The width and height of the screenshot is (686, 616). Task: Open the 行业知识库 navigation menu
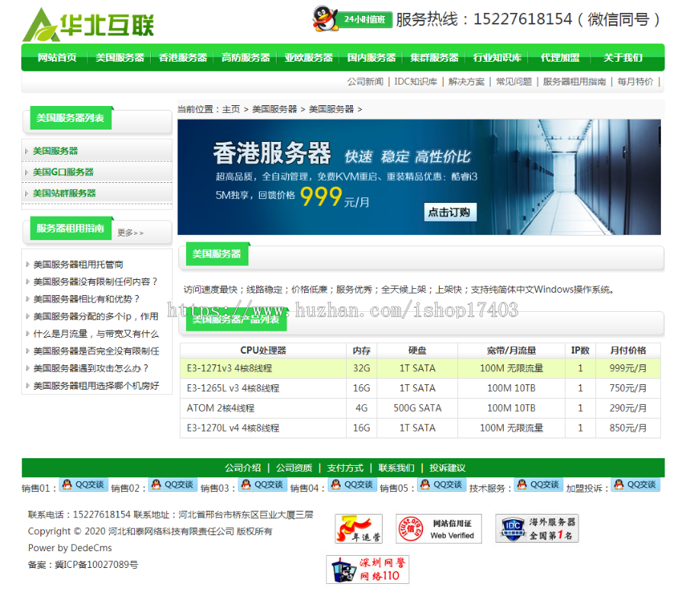click(497, 57)
